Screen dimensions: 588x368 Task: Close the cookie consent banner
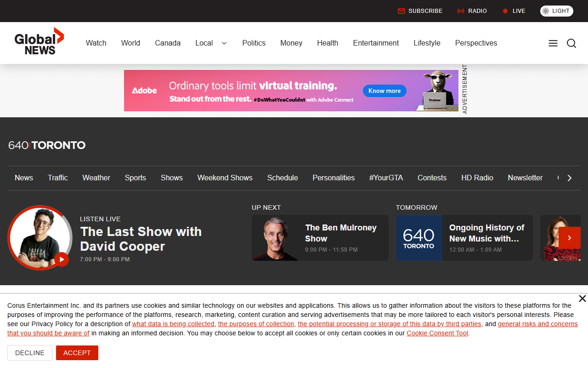pyautogui.click(x=582, y=299)
